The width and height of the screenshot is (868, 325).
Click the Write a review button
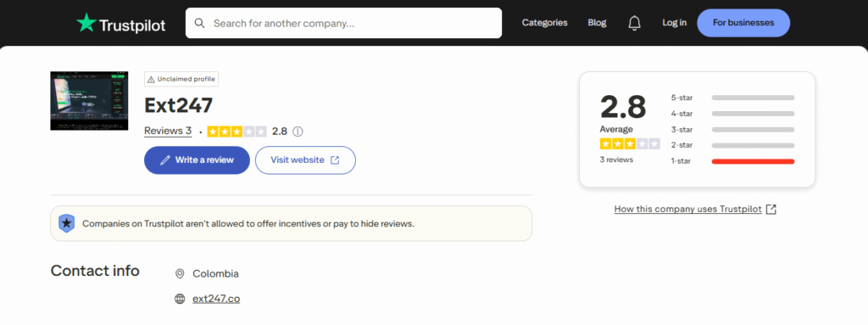pyautogui.click(x=197, y=160)
